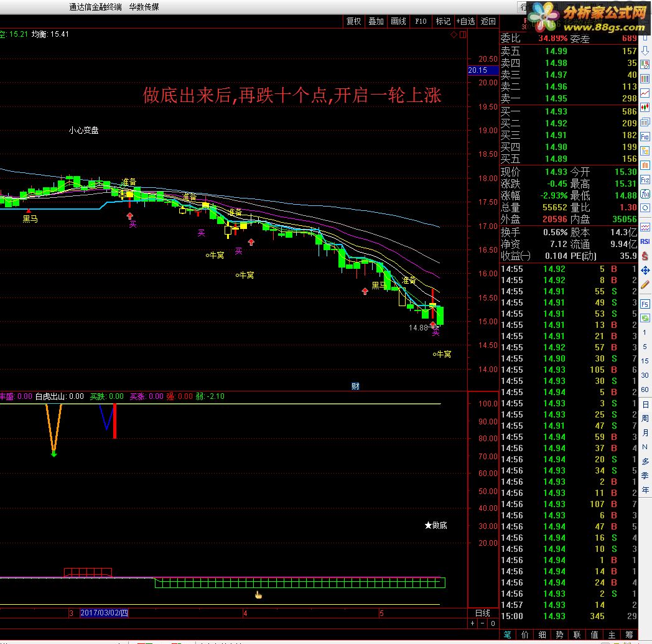Select the 多 multi-day period

pos(645,462)
